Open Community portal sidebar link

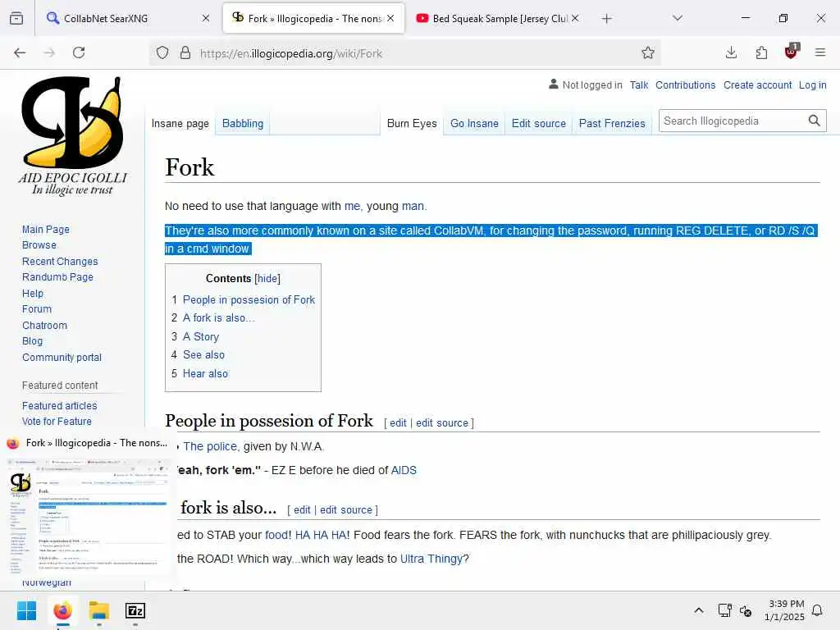coord(62,358)
